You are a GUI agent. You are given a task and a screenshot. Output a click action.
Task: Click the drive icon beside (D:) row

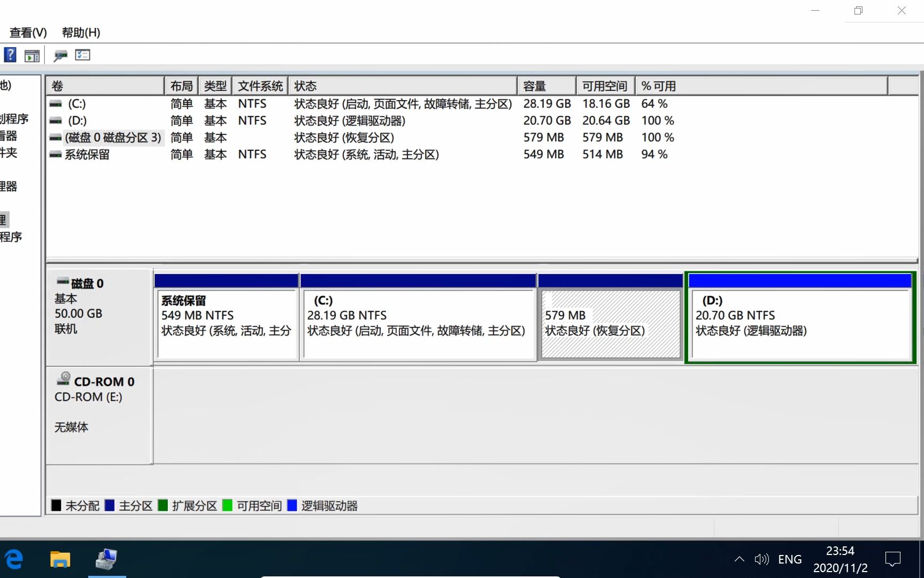click(x=56, y=121)
